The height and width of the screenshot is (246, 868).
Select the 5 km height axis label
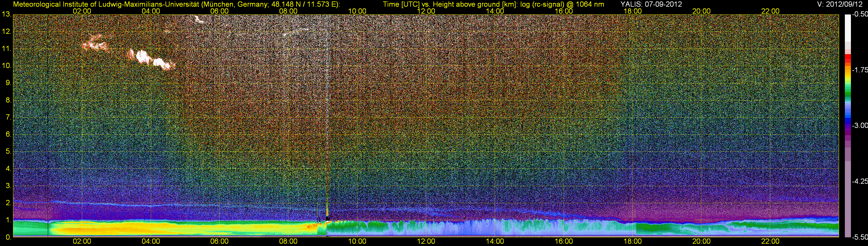pyautogui.click(x=8, y=152)
